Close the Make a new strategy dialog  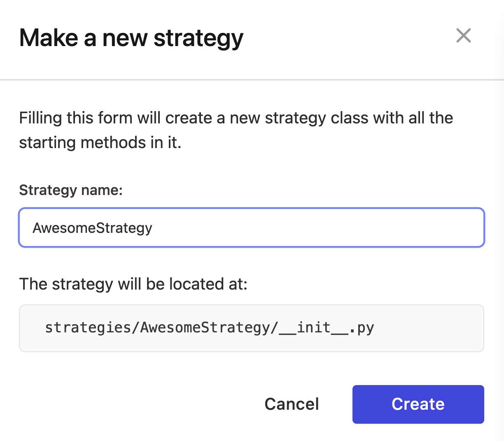pyautogui.click(x=464, y=36)
